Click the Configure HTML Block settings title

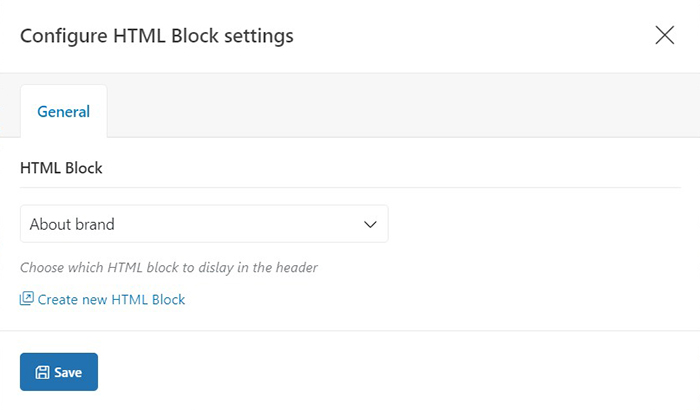157,36
